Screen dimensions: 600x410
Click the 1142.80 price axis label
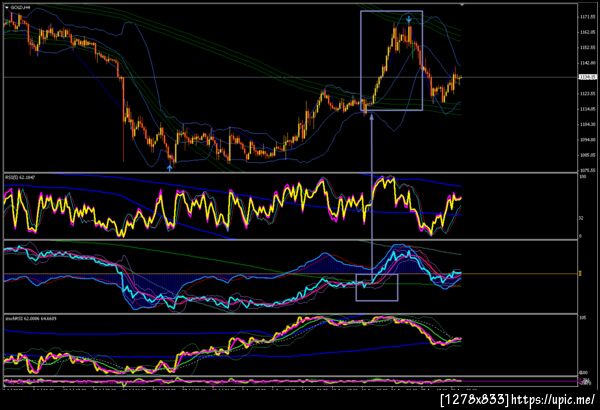point(587,63)
